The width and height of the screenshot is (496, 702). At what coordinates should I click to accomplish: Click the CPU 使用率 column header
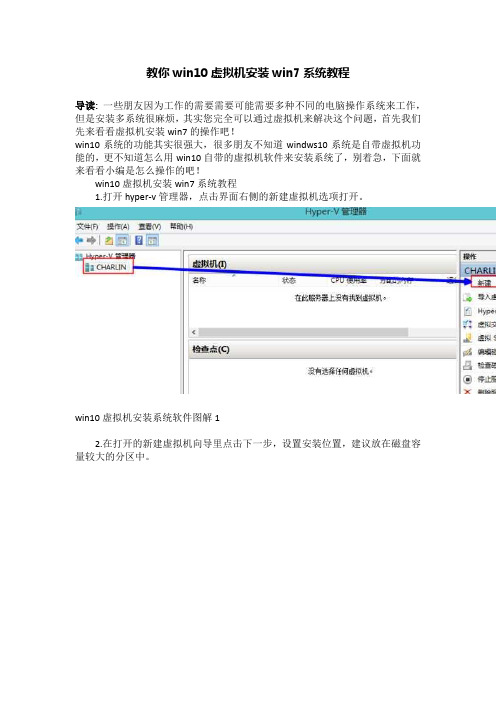pyautogui.click(x=349, y=281)
